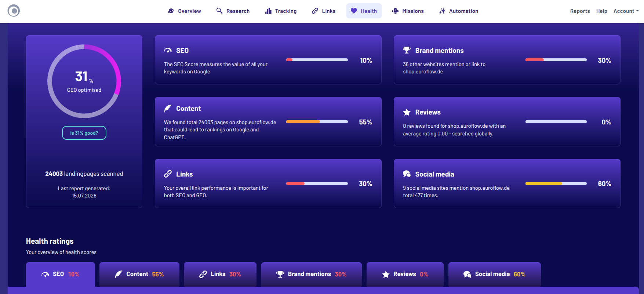Click "36 other websites mention" description
The width and height of the screenshot is (644, 294).
click(444, 68)
